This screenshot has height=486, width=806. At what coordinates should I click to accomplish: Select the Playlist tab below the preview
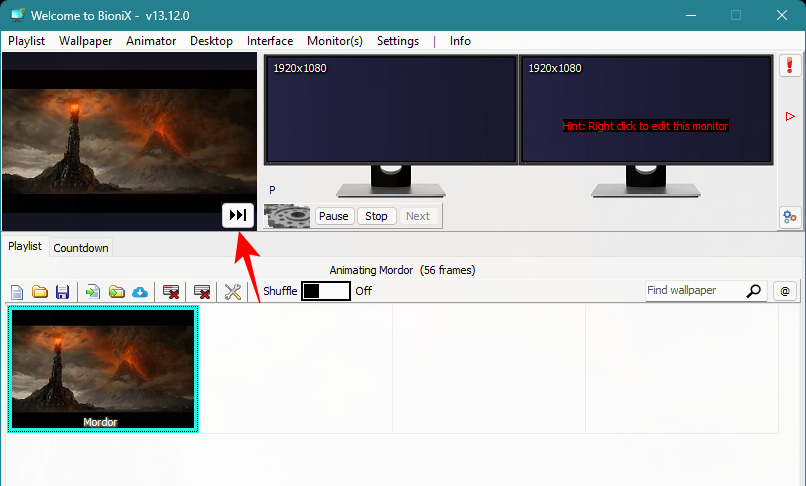coord(25,246)
